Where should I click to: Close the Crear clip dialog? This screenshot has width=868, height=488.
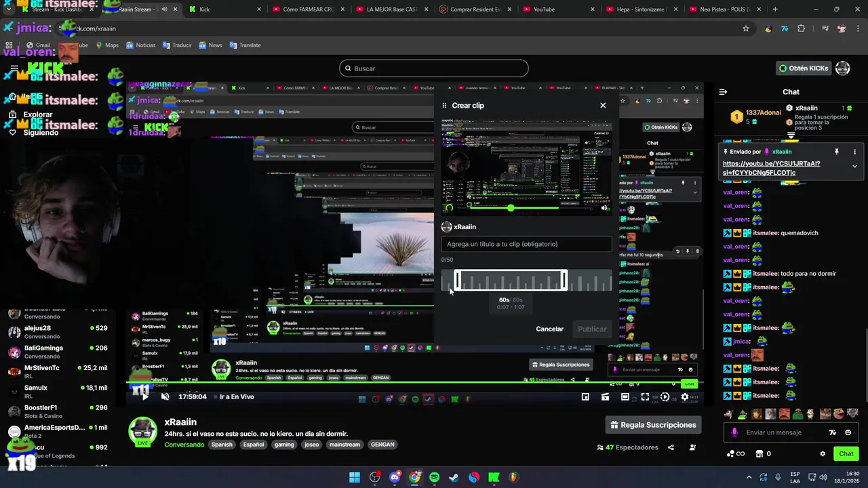tap(603, 105)
